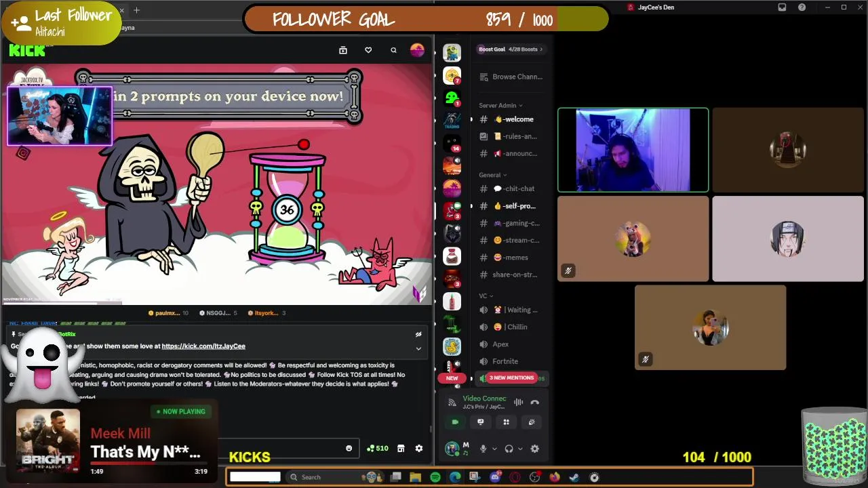Click the Kick logo in the browser

coord(27,50)
